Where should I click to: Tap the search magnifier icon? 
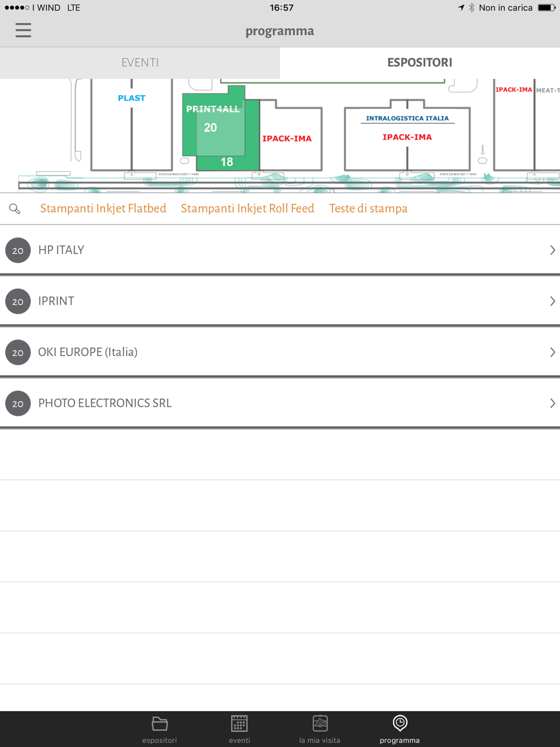(15, 209)
